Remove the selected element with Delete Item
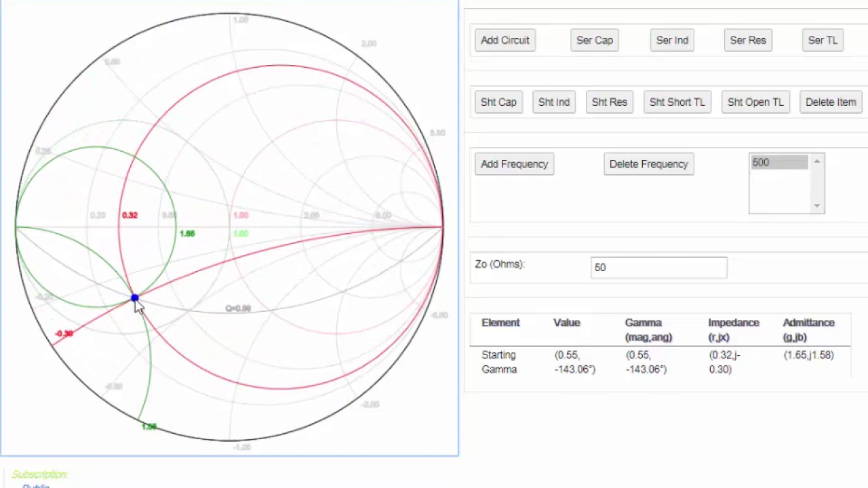868x488 pixels. tap(831, 102)
